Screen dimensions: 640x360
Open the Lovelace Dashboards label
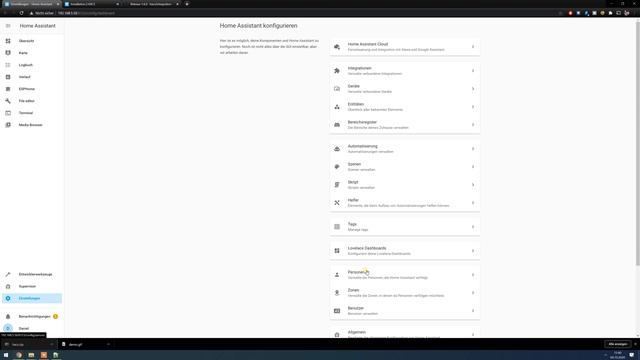click(x=367, y=248)
